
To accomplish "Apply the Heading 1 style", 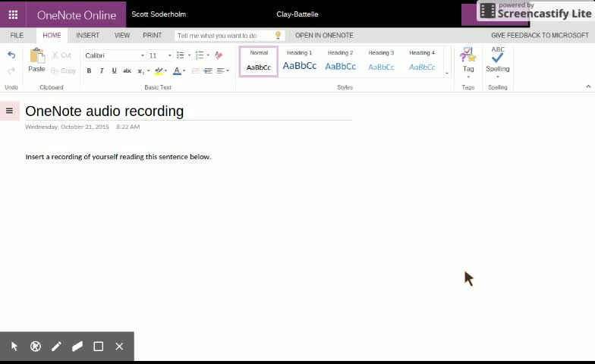I will click(299, 61).
